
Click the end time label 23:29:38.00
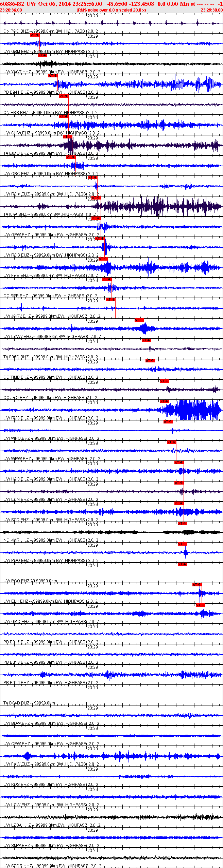tap(211, 10)
